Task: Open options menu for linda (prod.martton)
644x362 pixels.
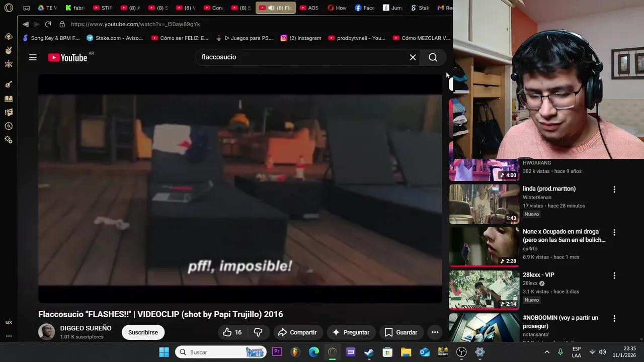Action: point(614,190)
